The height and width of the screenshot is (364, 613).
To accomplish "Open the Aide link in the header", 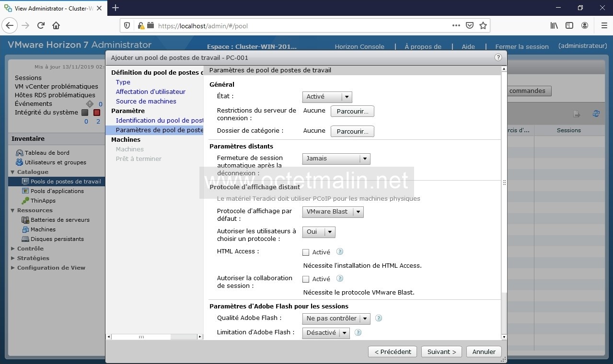I will pos(468,46).
